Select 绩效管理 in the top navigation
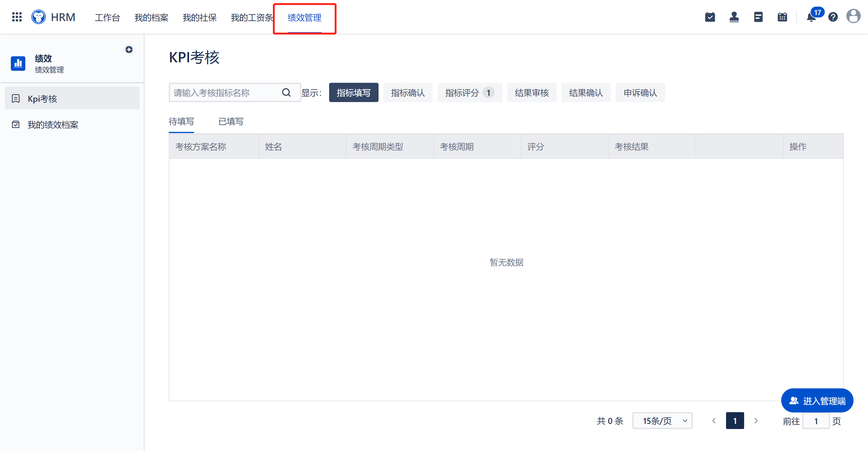Image resolution: width=868 pixels, height=451 pixels. pos(304,17)
